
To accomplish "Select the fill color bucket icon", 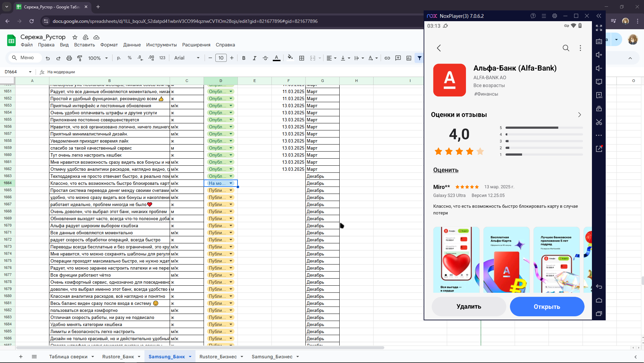I will [290, 58].
